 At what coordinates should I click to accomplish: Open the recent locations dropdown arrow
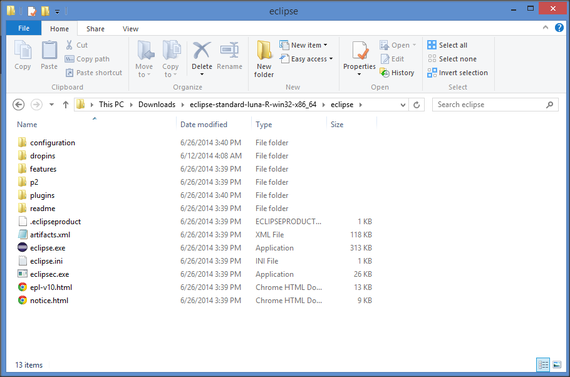point(52,105)
